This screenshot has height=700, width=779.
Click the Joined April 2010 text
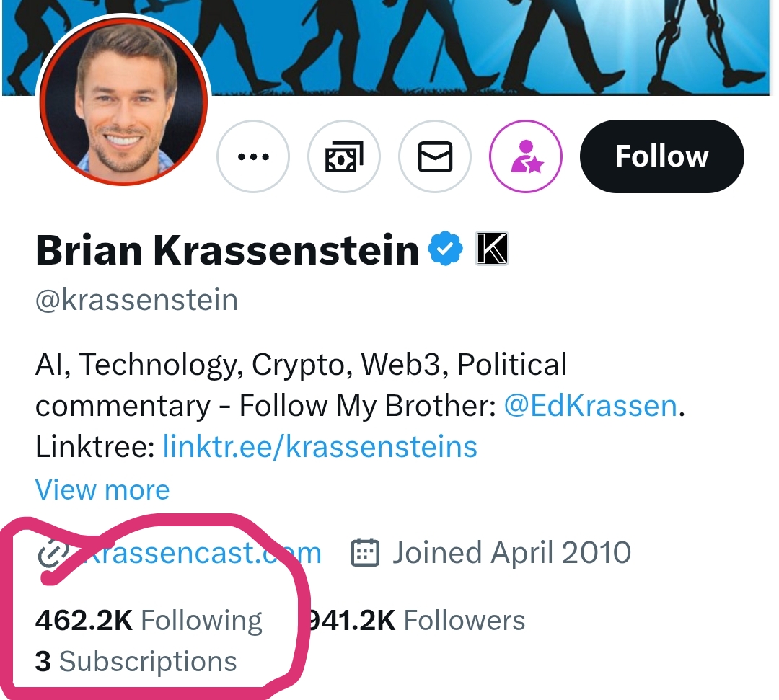[x=511, y=553]
